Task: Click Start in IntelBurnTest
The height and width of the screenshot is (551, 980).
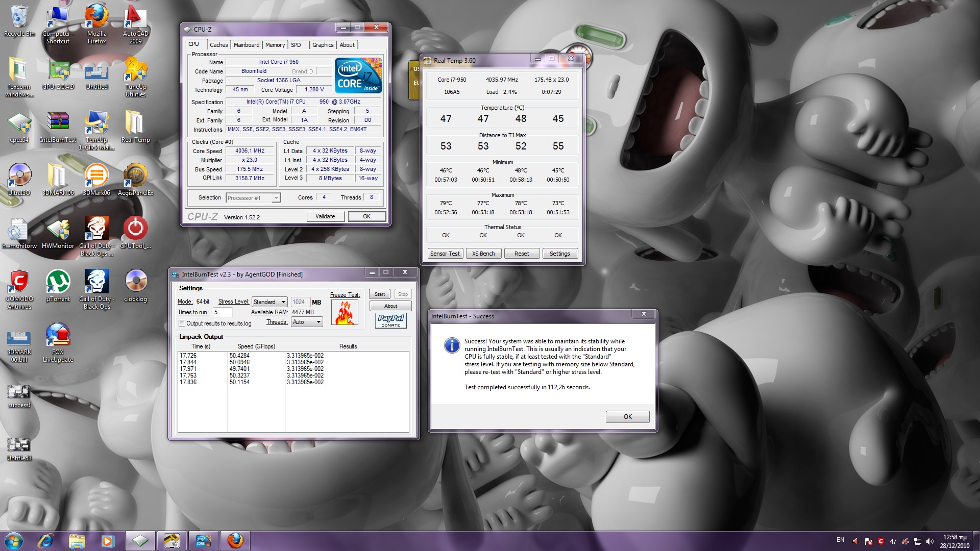Action: [x=380, y=294]
